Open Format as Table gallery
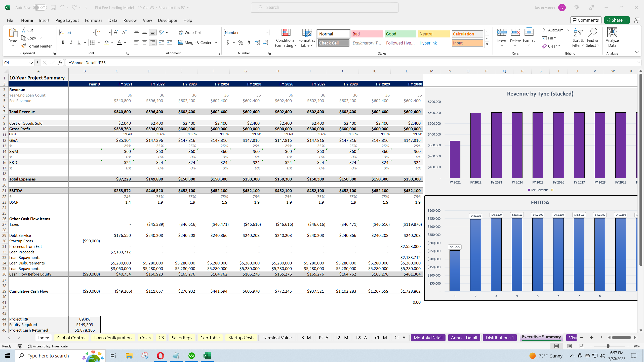644x362 pixels. pyautogui.click(x=307, y=38)
